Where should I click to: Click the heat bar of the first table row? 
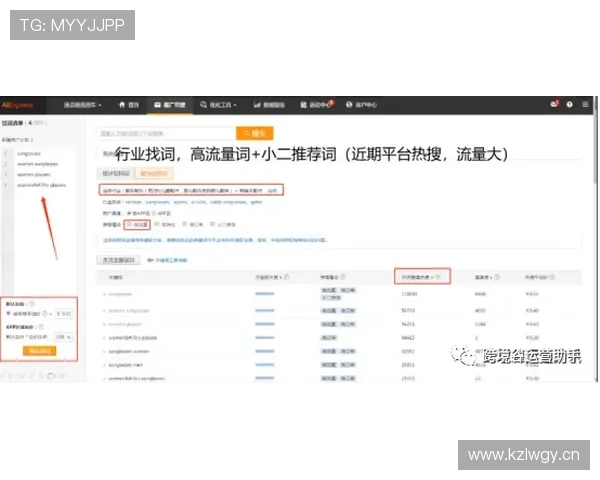point(265,294)
